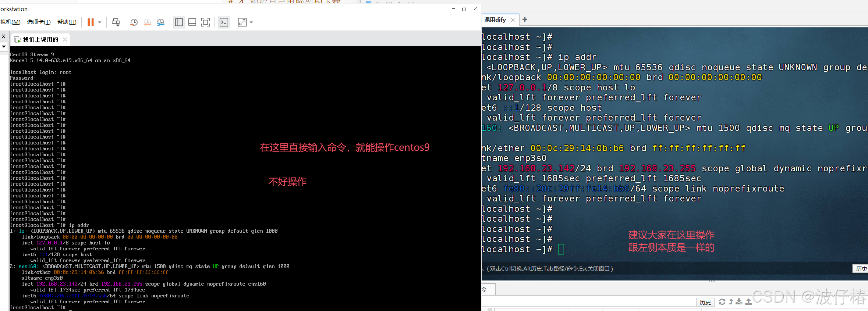868x311 pixels.
Task: Open the 虚拟机(M) menu
Action: [x=10, y=22]
